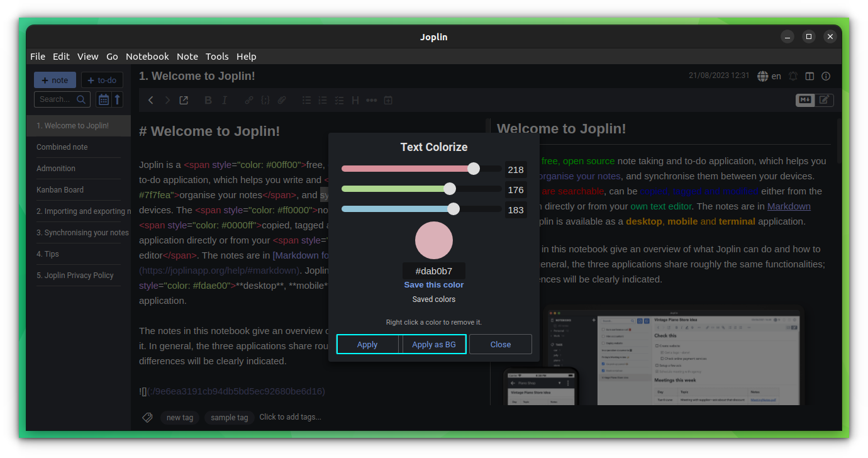868x458 pixels.
Task: Click the notification bell icon
Action: [793, 75]
